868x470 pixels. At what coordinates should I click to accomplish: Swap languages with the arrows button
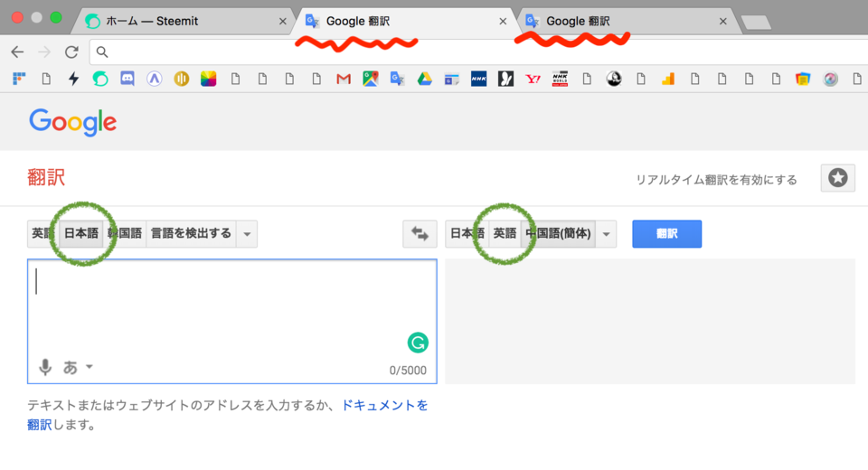pos(420,233)
